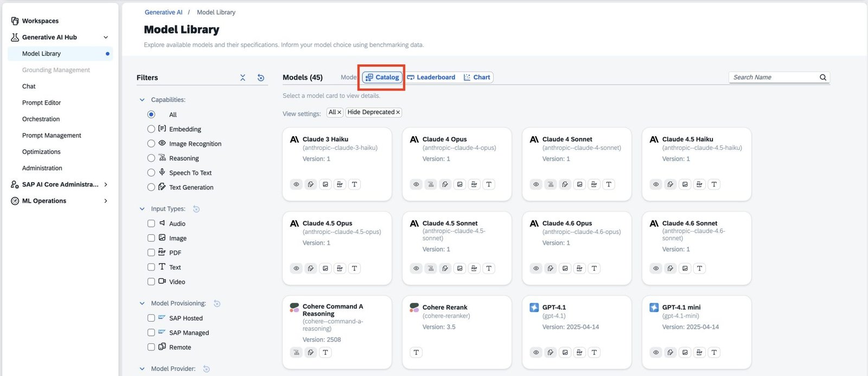
Task: Collapse the Capabilities filter section
Action: pos(142,100)
